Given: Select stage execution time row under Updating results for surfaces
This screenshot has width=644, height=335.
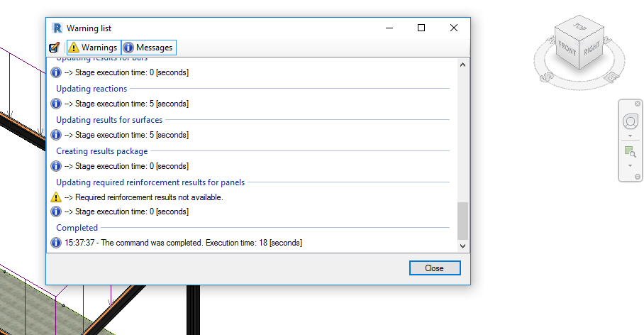Looking at the screenshot, I should coord(126,135).
